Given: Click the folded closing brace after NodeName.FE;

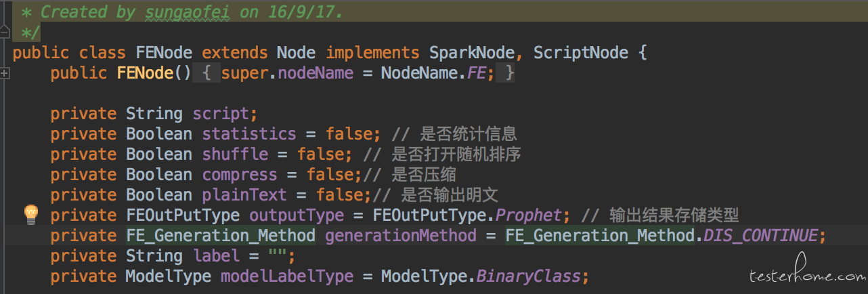Looking at the screenshot, I should 506,72.
